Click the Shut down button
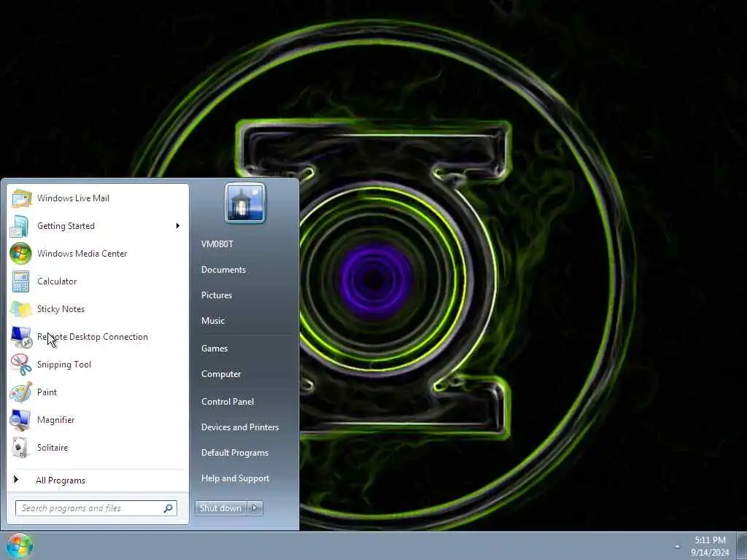The width and height of the screenshot is (747, 560). click(220, 508)
